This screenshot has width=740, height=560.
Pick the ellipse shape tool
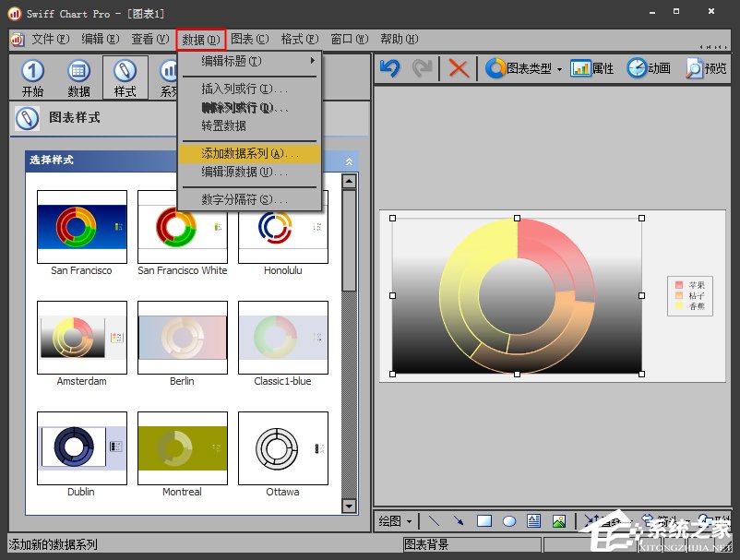pyautogui.click(x=508, y=521)
